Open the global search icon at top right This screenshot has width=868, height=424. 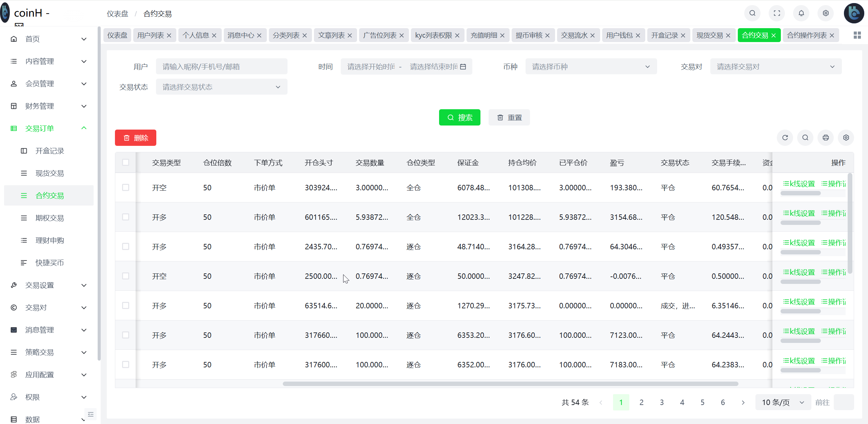pos(752,13)
